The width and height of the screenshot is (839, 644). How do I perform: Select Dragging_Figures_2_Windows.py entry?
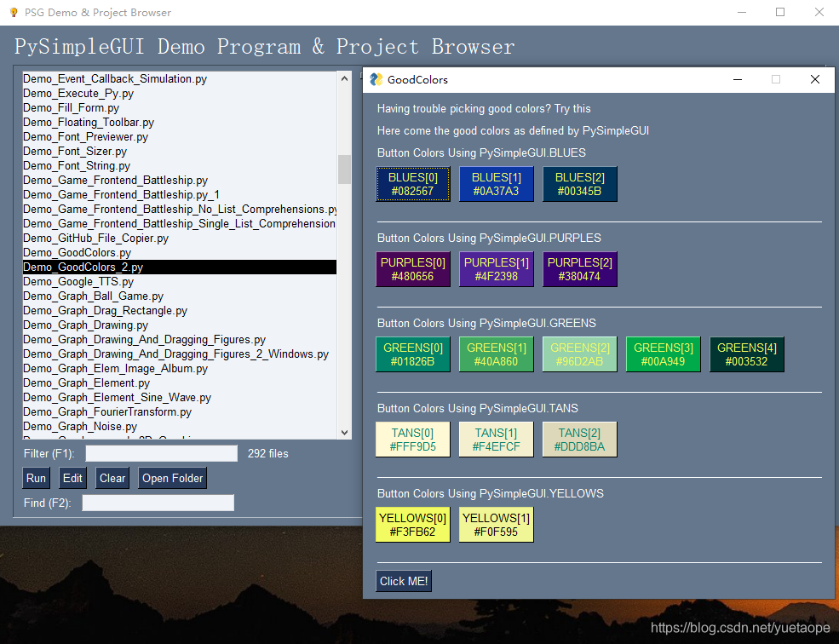pos(179,354)
